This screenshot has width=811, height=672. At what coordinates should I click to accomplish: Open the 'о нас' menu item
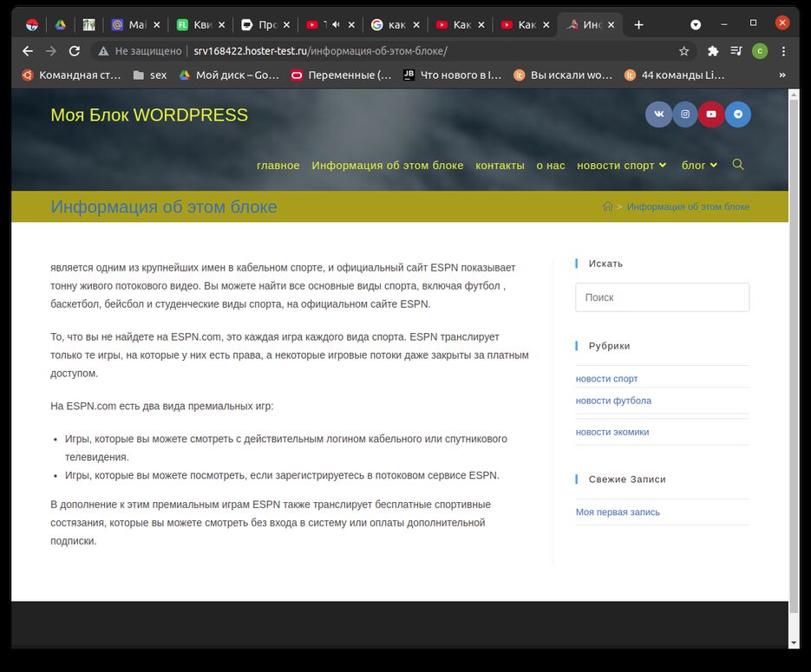click(x=550, y=166)
